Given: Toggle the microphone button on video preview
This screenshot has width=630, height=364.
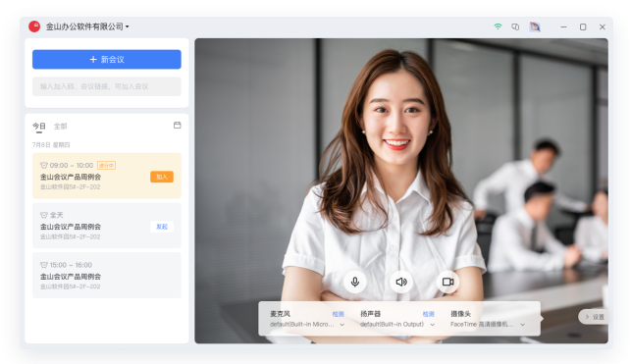Looking at the screenshot, I should tap(355, 282).
